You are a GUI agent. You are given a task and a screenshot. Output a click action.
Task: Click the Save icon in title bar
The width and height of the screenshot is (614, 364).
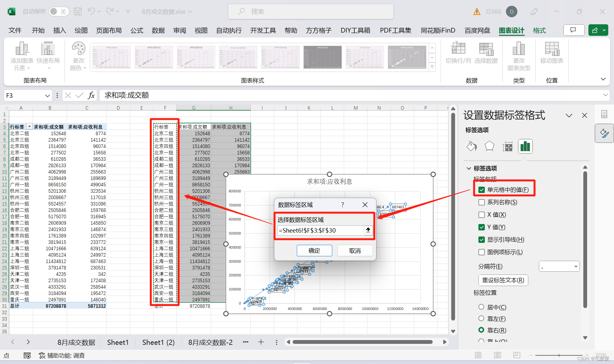(78, 12)
